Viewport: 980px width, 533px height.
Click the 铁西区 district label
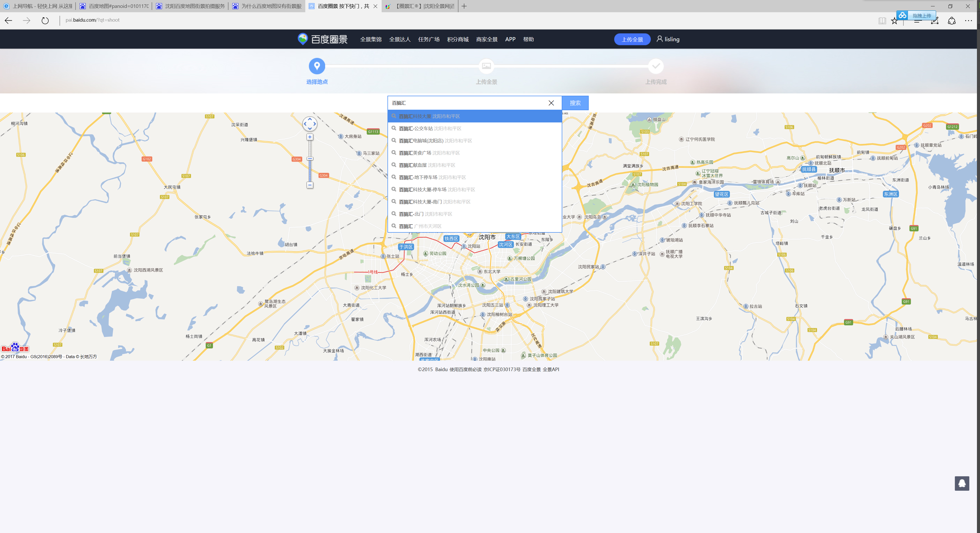(451, 238)
